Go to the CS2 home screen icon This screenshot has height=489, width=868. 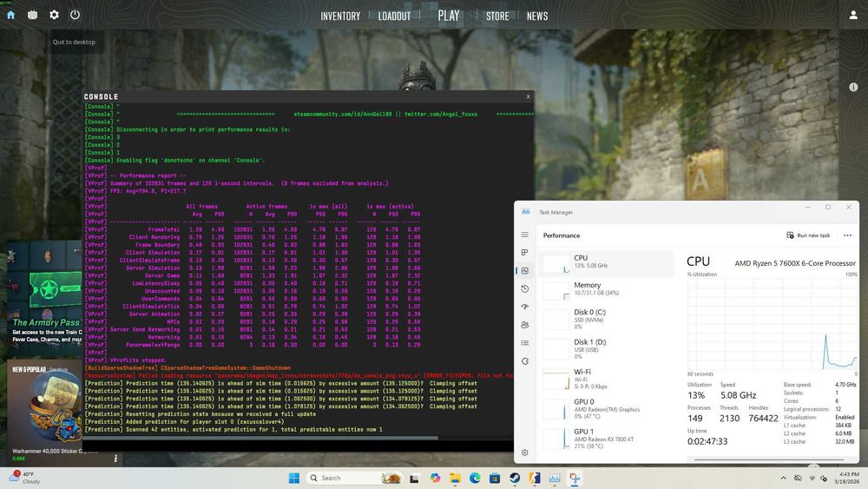pyautogui.click(x=10, y=15)
